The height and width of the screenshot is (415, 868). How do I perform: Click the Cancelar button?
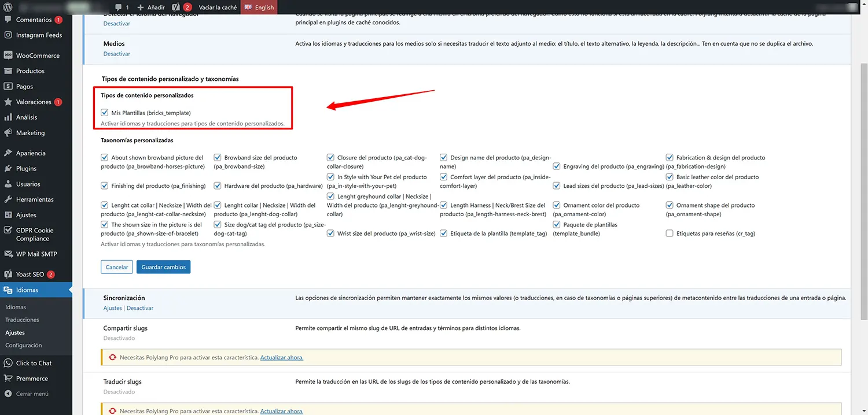pos(117,267)
